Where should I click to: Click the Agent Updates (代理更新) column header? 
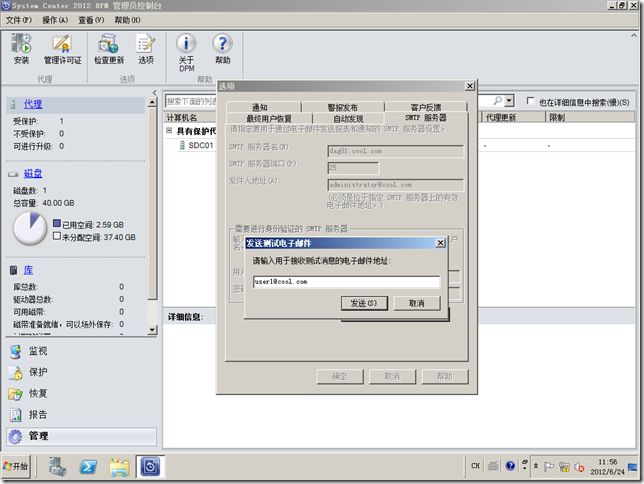513,118
